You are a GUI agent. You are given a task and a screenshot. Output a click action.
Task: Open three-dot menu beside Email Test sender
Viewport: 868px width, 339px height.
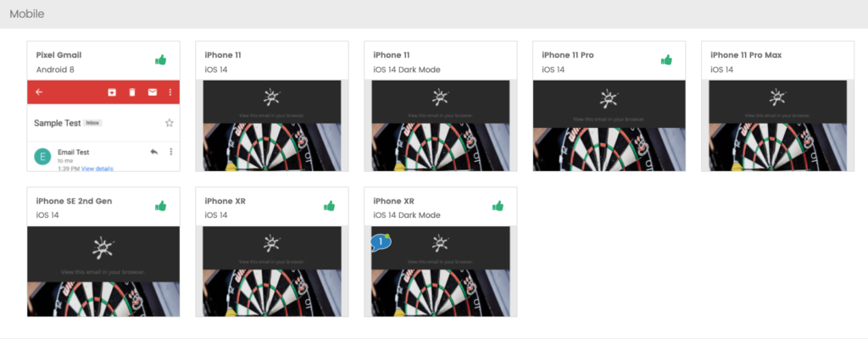(170, 151)
